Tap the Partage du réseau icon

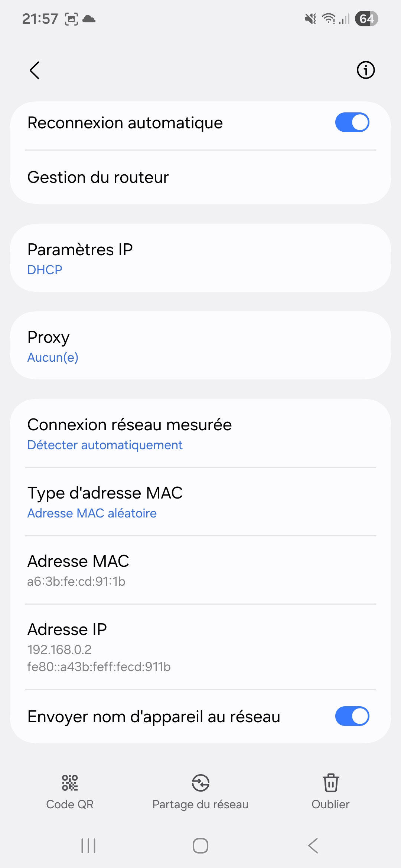[x=200, y=783]
